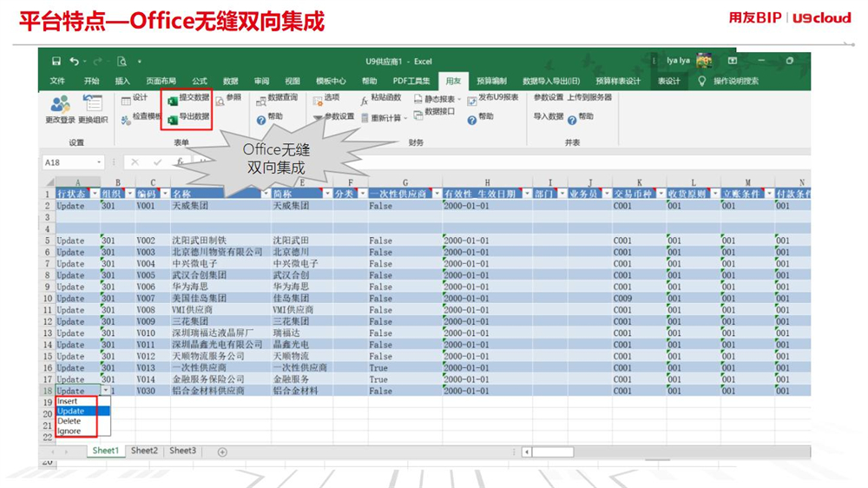Click cell containing 铝合金材料供应商
Image resolution: width=868 pixels, height=488 pixels.
pyautogui.click(x=220, y=391)
